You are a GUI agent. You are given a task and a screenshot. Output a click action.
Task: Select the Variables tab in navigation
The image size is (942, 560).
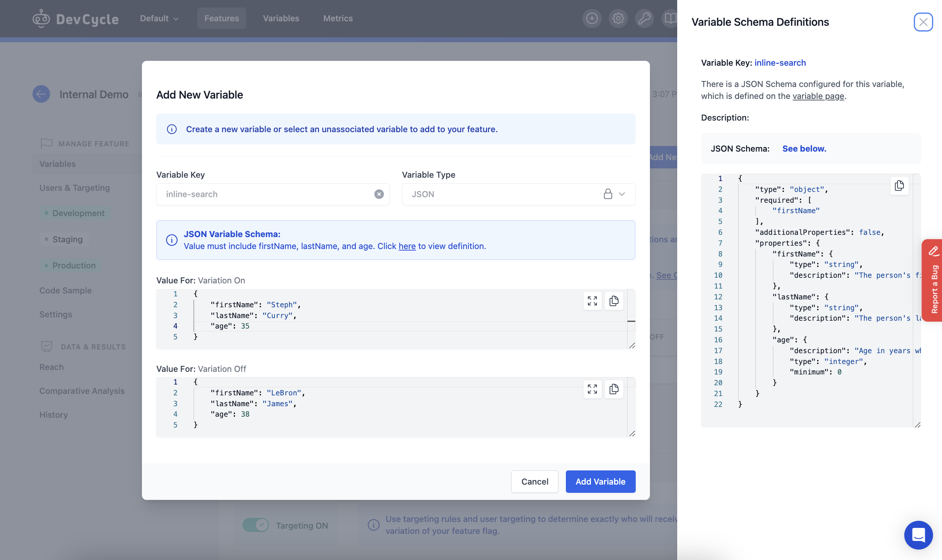coord(281,18)
